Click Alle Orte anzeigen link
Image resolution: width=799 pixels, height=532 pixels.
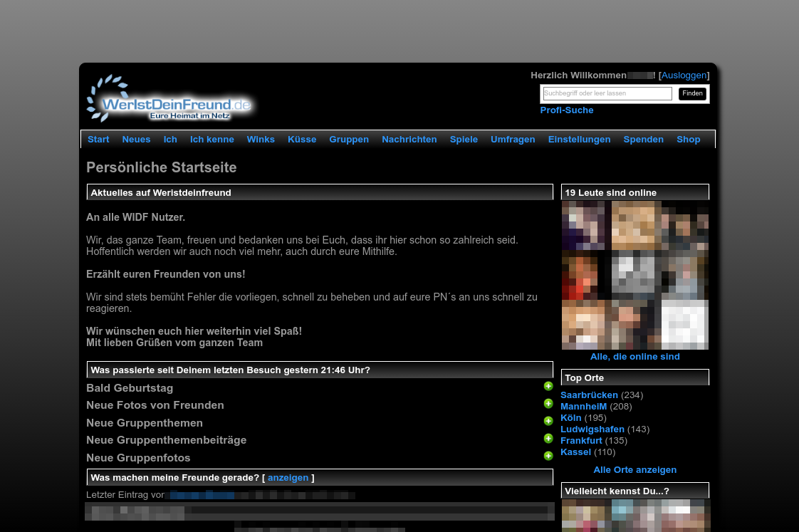[x=635, y=470]
